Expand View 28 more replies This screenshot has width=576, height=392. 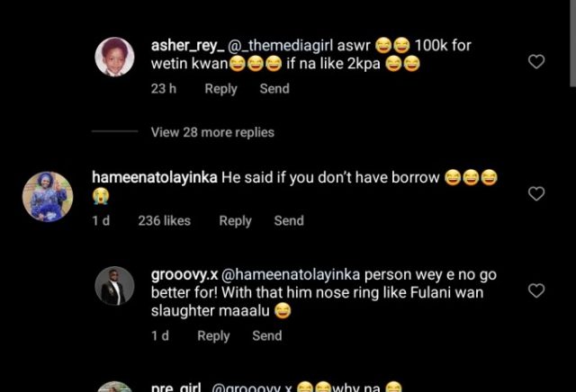212,132
